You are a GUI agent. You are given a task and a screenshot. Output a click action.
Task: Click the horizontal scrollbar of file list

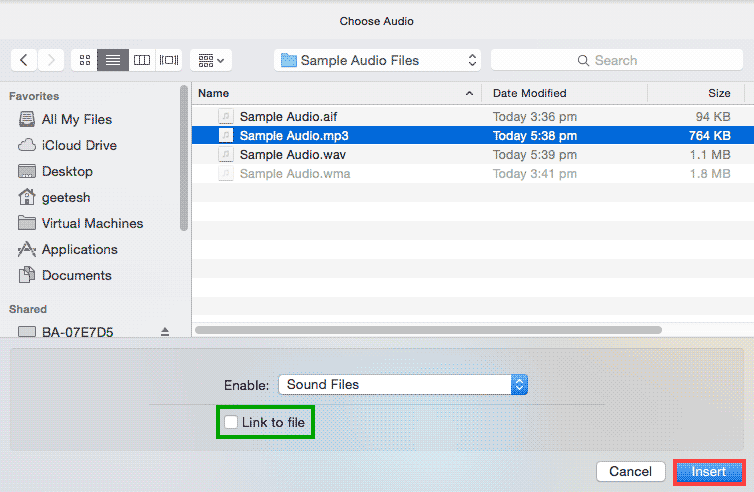(x=428, y=330)
